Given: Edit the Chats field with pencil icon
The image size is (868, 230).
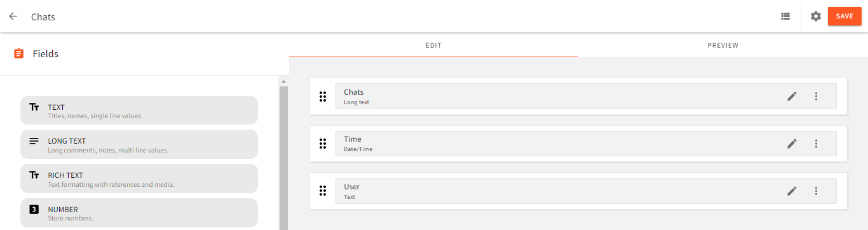Looking at the screenshot, I should pos(792,97).
